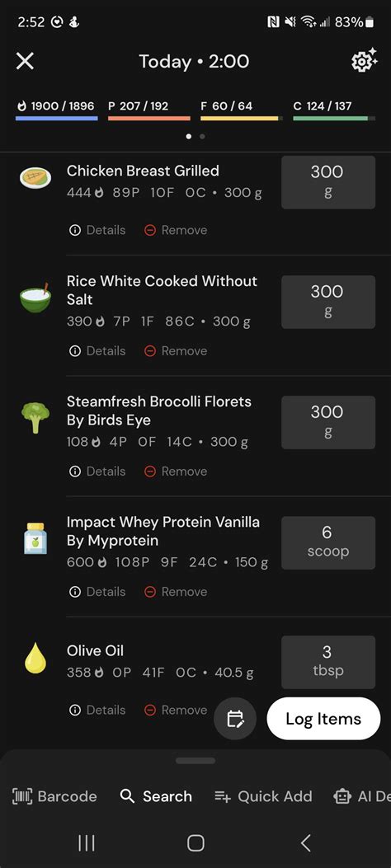
Task: Log the listed food items
Action: [323, 719]
